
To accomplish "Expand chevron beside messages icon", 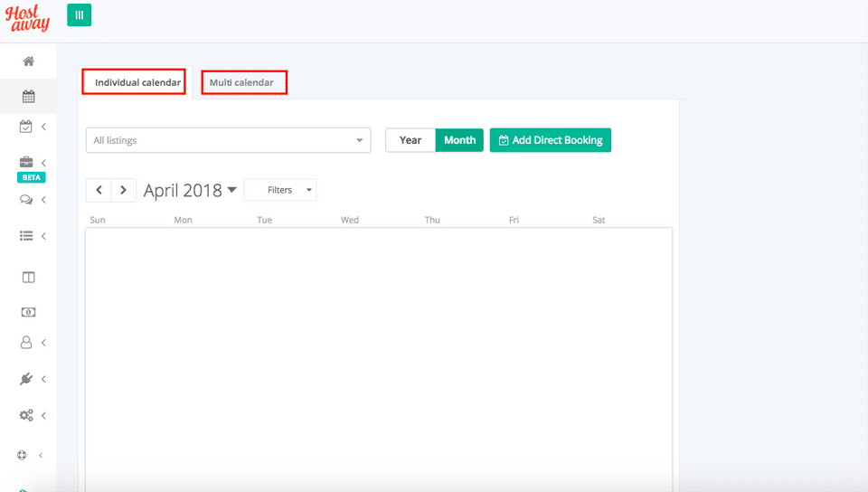I will pyautogui.click(x=43, y=200).
